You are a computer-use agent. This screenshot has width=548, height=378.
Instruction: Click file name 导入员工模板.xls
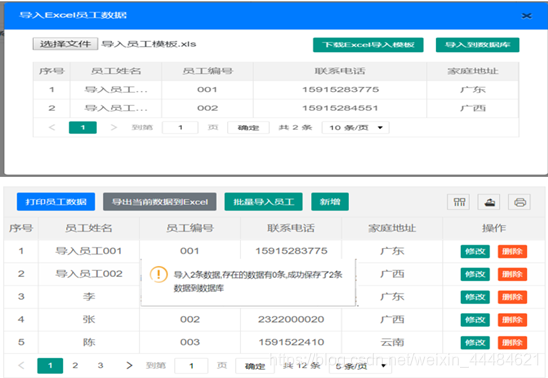(149, 44)
